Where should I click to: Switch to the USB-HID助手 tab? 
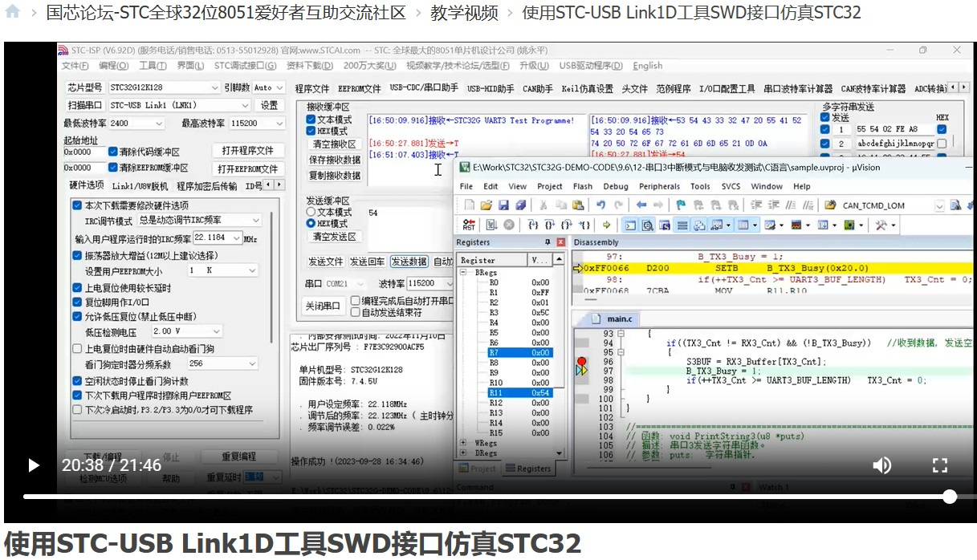491,89
